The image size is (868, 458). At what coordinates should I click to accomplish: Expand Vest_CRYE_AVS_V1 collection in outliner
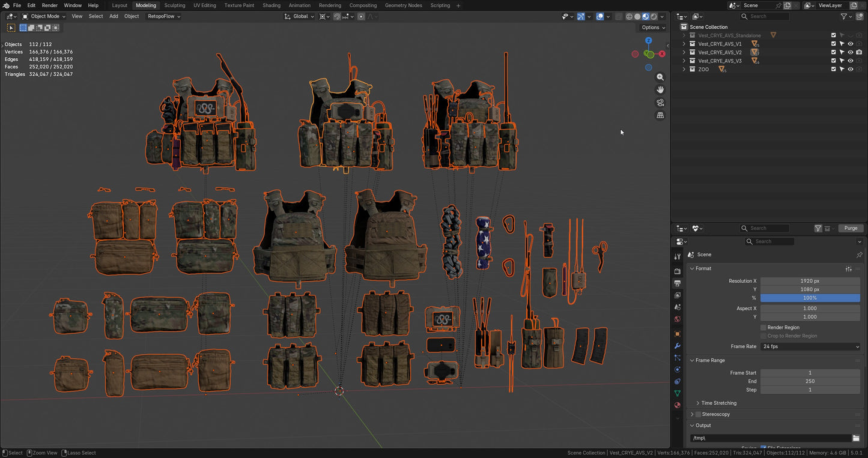(x=684, y=44)
